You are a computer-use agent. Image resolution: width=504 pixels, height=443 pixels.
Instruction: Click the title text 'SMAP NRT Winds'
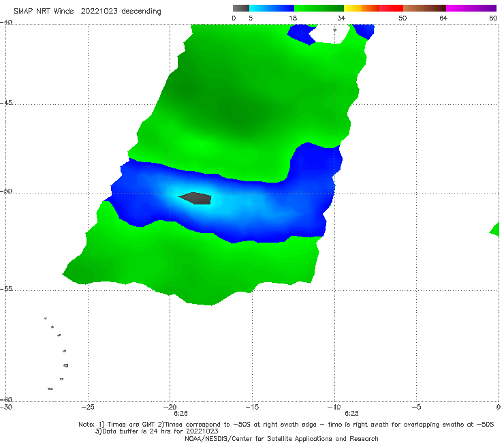[x=44, y=12]
